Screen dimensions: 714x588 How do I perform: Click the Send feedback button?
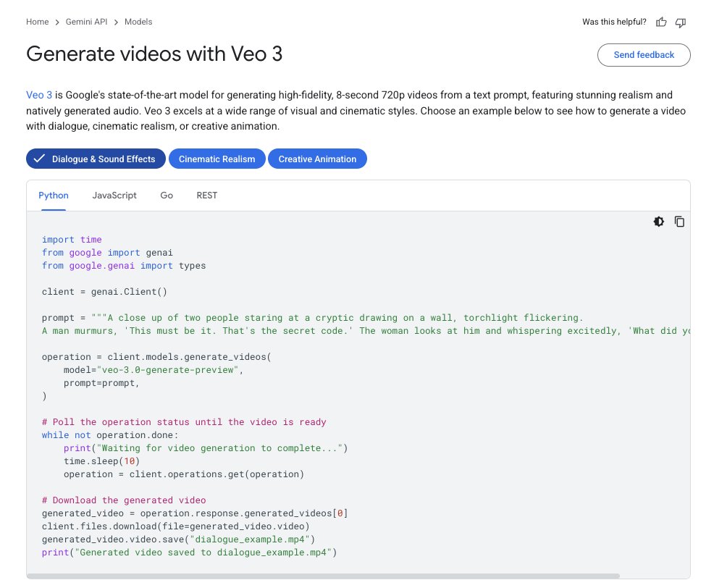644,55
